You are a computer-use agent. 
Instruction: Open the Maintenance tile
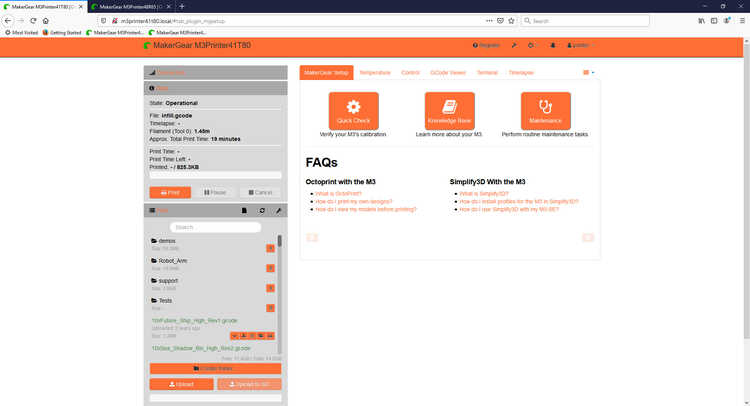pos(546,111)
